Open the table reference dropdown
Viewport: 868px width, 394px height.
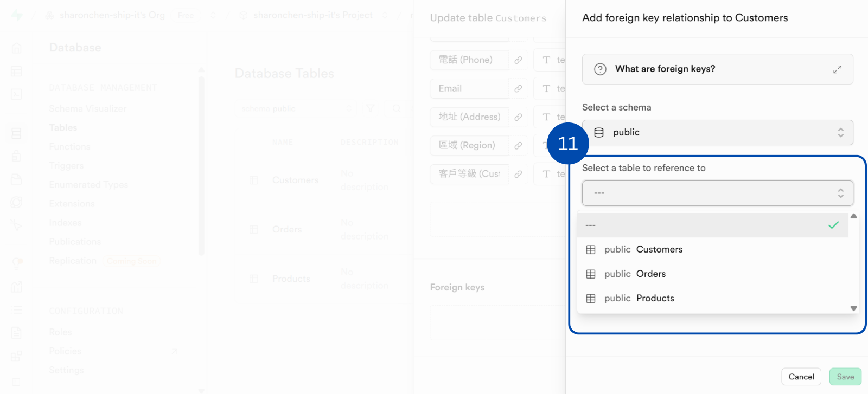pos(717,193)
